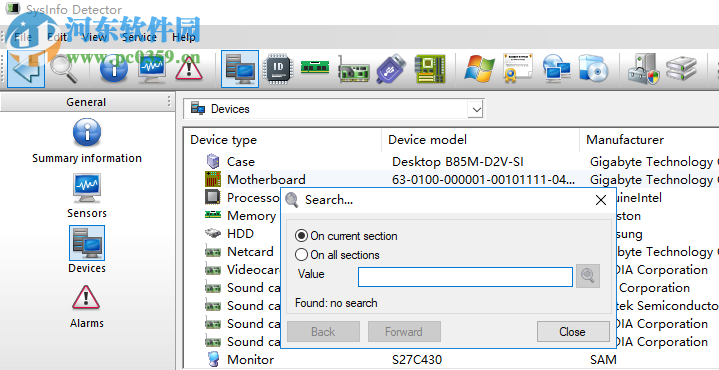The image size is (719, 370).
Task: Click the Close button in Search dialog
Action: [572, 331]
